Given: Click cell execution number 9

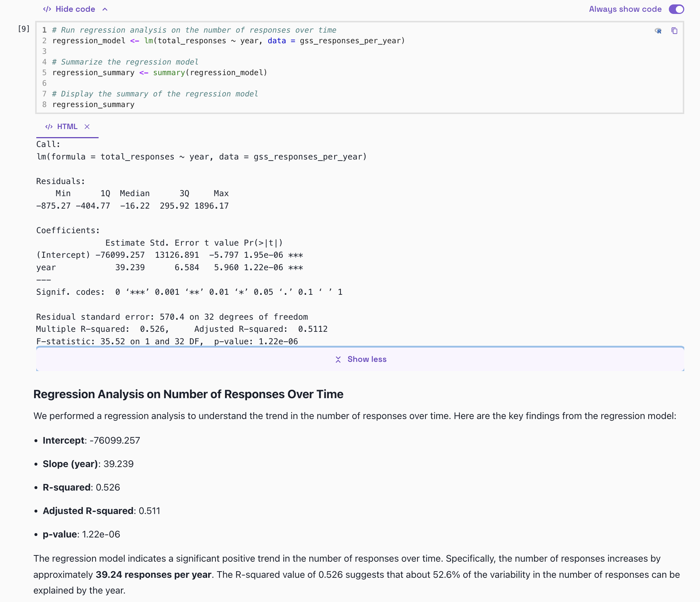Looking at the screenshot, I should click(x=24, y=29).
